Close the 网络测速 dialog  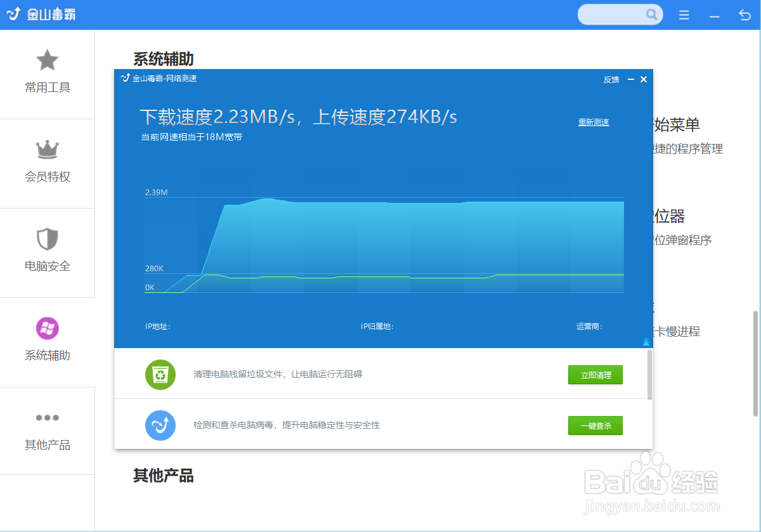click(644, 79)
